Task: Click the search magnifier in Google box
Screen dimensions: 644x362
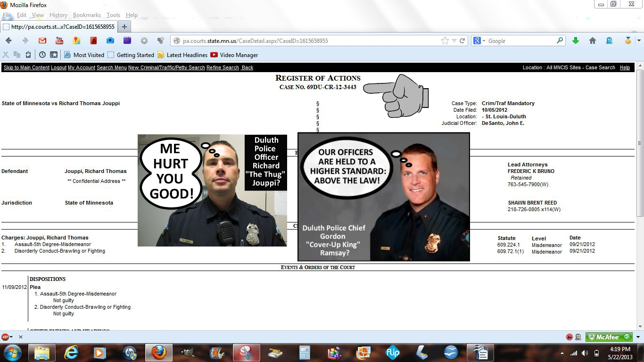Action: pos(560,41)
